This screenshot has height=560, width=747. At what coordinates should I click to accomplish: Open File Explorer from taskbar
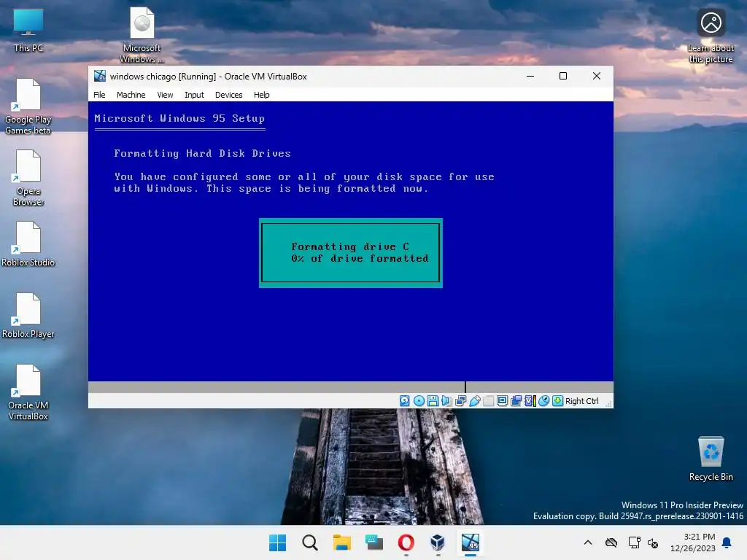(x=341, y=542)
